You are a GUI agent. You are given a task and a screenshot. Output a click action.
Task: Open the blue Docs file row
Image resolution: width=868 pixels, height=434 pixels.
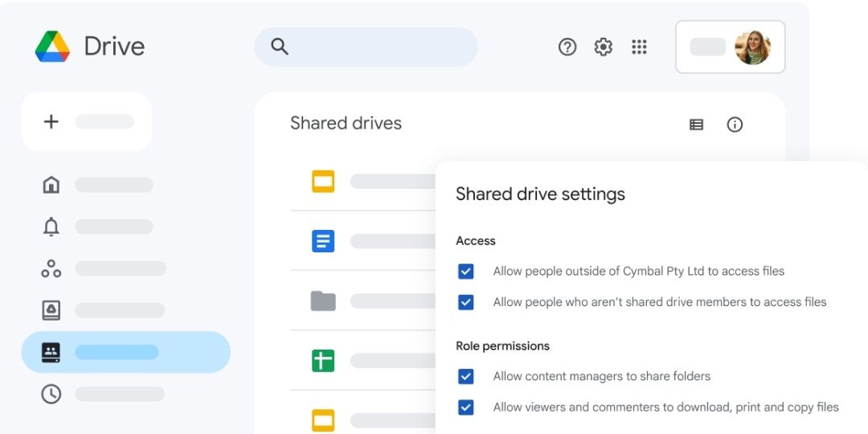(x=323, y=241)
